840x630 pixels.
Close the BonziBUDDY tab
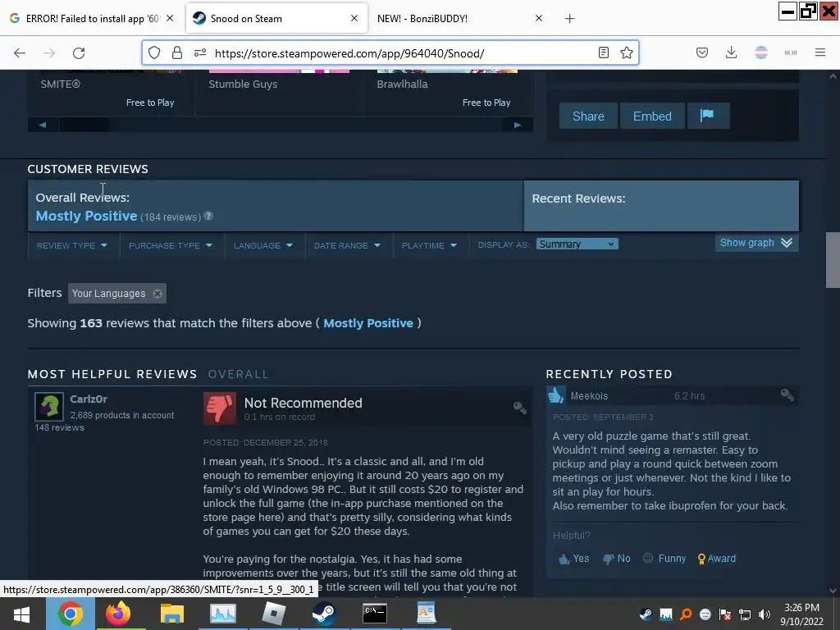point(539,18)
